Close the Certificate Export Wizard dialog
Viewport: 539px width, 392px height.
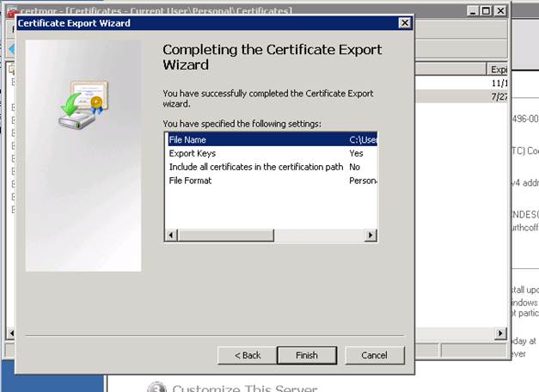click(404, 23)
